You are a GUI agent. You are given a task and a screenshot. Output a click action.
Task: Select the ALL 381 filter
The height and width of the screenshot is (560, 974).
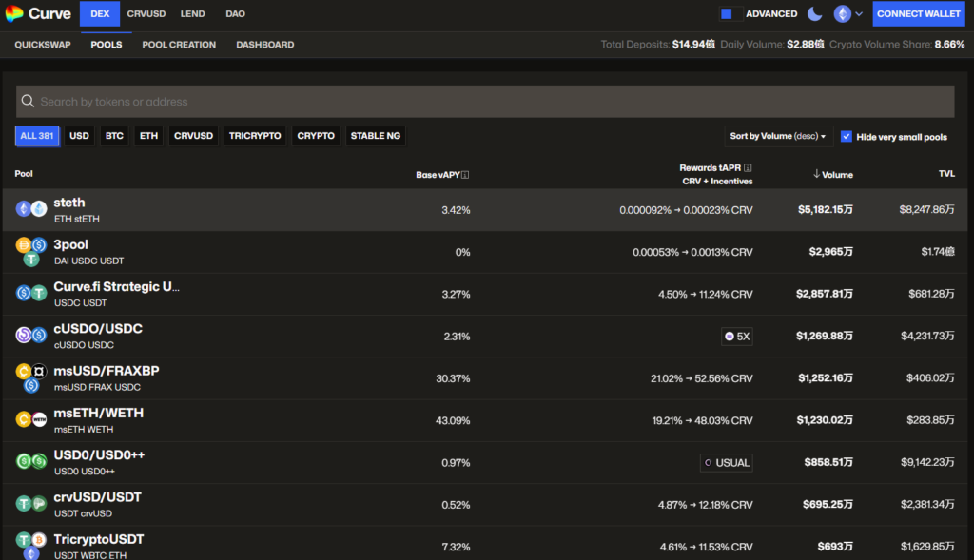37,136
